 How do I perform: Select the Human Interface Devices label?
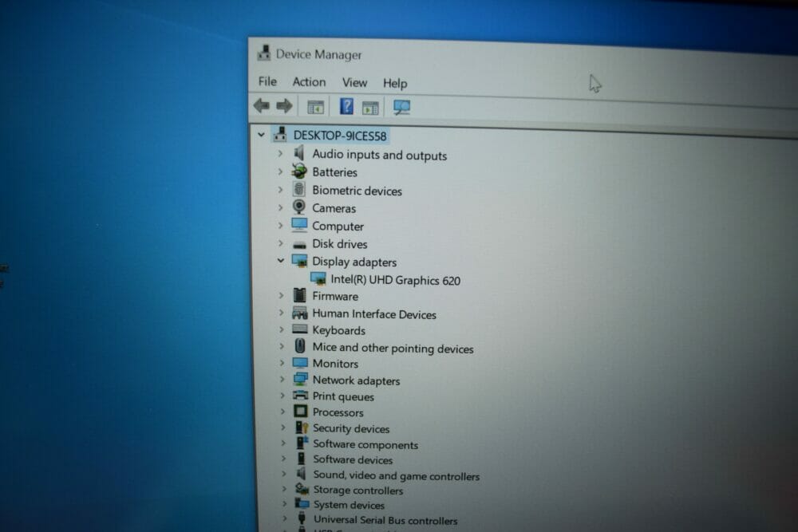(374, 314)
